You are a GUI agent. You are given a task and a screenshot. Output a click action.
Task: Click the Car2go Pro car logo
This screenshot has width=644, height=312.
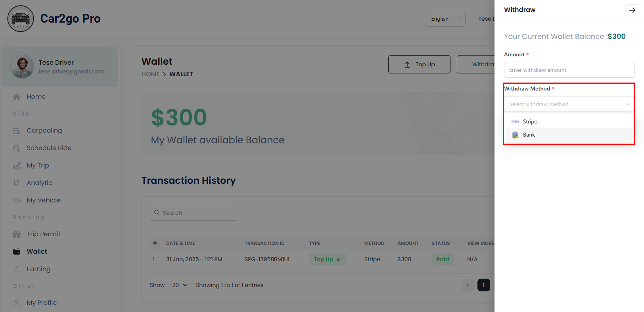coord(21,19)
